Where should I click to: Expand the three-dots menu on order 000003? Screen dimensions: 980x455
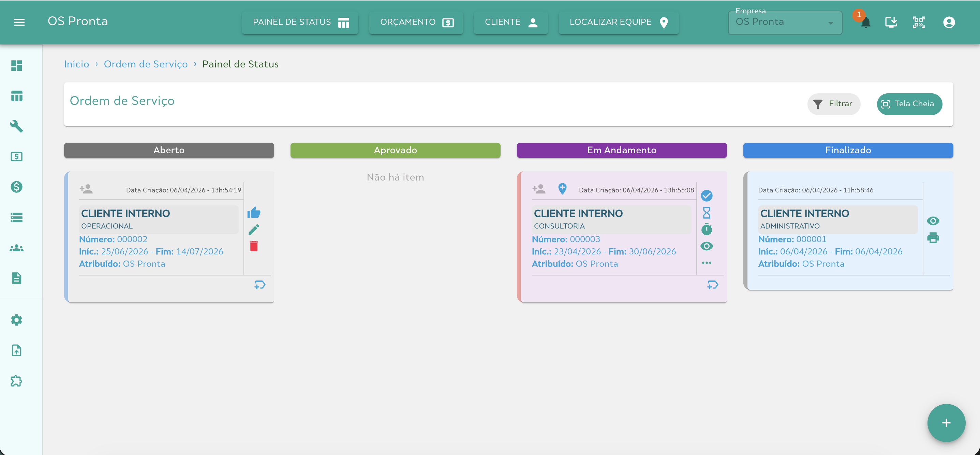point(707,262)
